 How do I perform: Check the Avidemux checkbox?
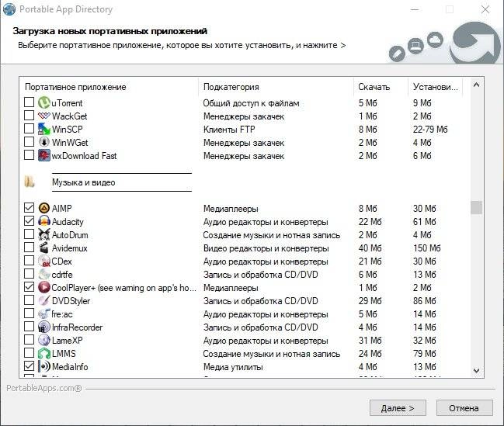point(29,247)
